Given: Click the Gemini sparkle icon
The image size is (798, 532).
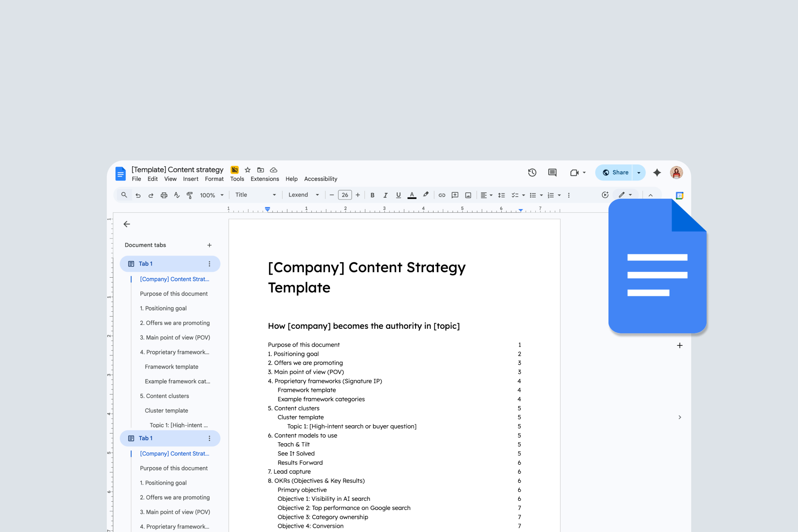Looking at the screenshot, I should (657, 172).
